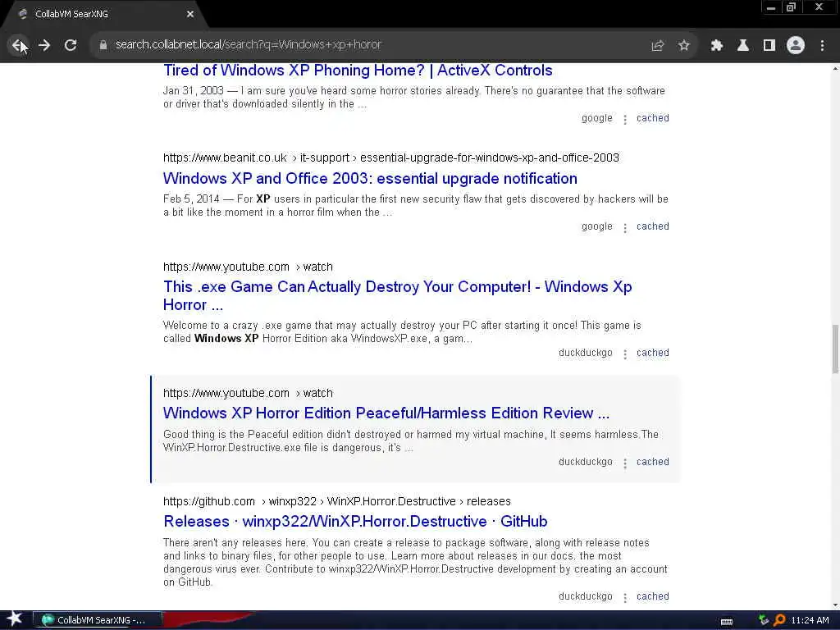840x630 pixels.
Task: Open the winxp322 GitHub Releases result
Action: (x=355, y=521)
